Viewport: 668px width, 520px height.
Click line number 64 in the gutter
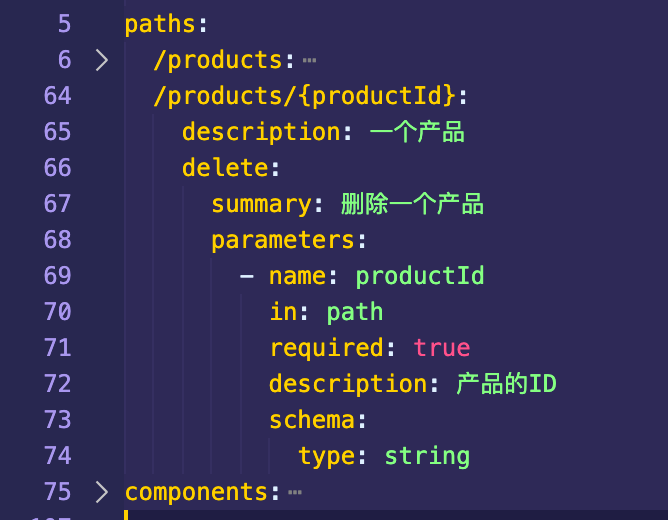(x=58, y=96)
